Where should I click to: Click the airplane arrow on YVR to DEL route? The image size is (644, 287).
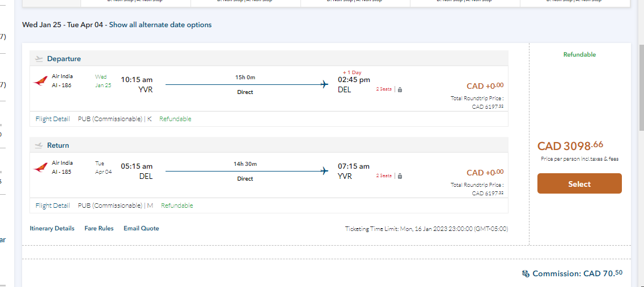point(324,85)
